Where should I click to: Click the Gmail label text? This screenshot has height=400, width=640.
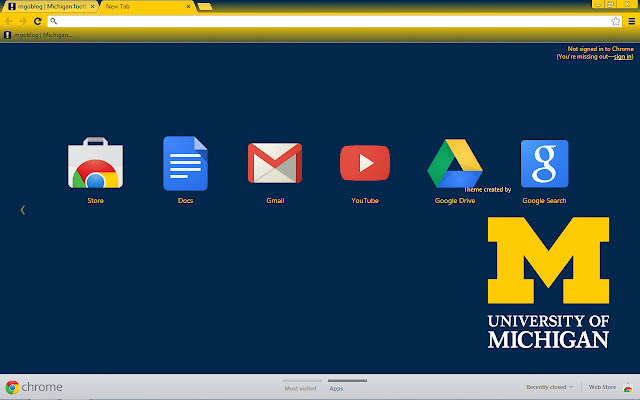[x=275, y=200]
